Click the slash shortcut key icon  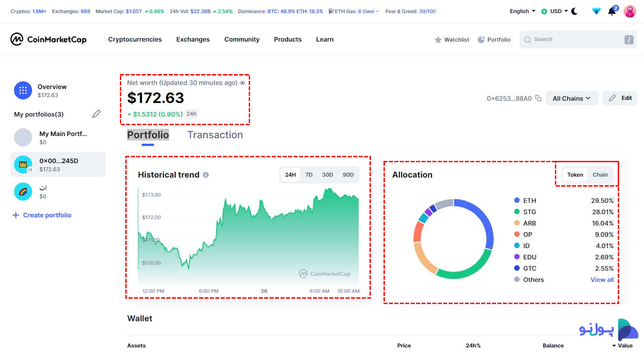click(629, 40)
